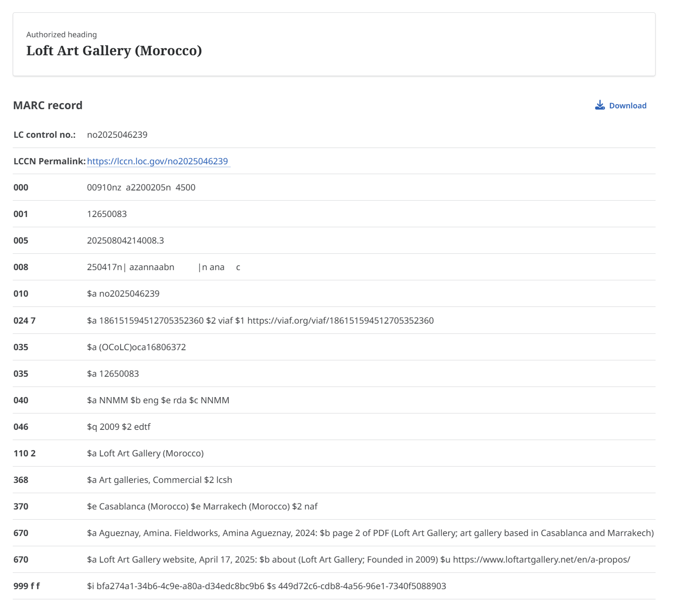Click the 110 heading field value
The height and width of the screenshot is (616, 673).
point(145,453)
